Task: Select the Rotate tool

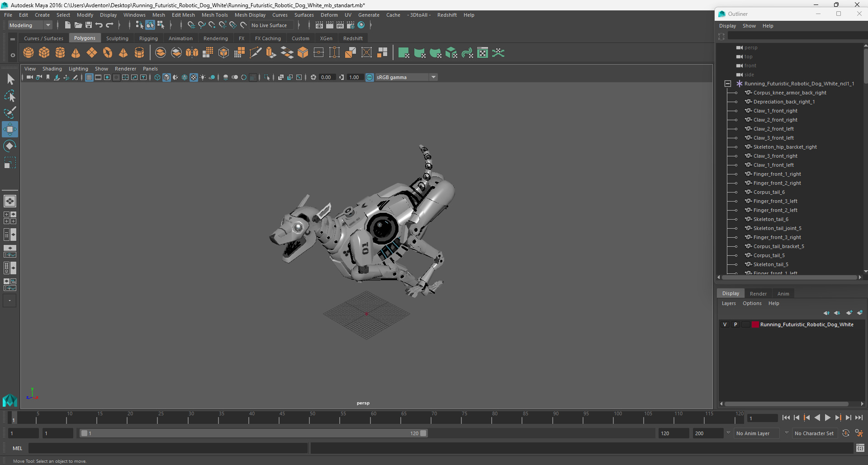Action: click(10, 146)
